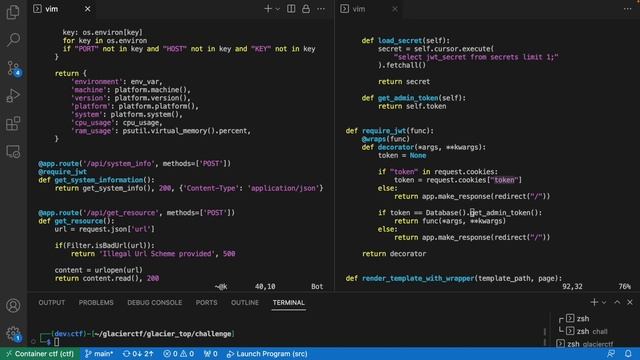
Task: Synchronize changes 0↓ 2↑
Action: (x=138, y=353)
